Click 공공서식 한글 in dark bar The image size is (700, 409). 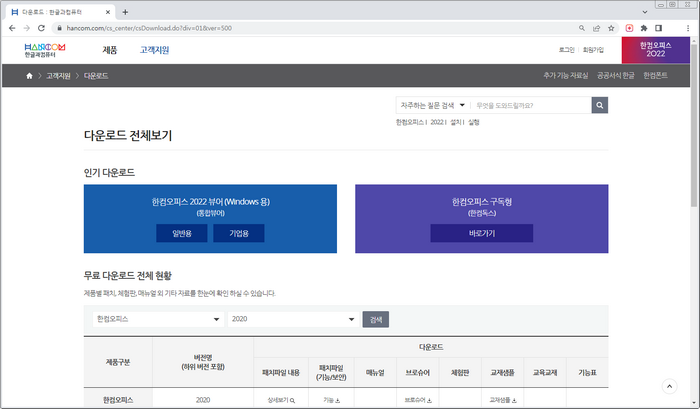(x=616, y=75)
